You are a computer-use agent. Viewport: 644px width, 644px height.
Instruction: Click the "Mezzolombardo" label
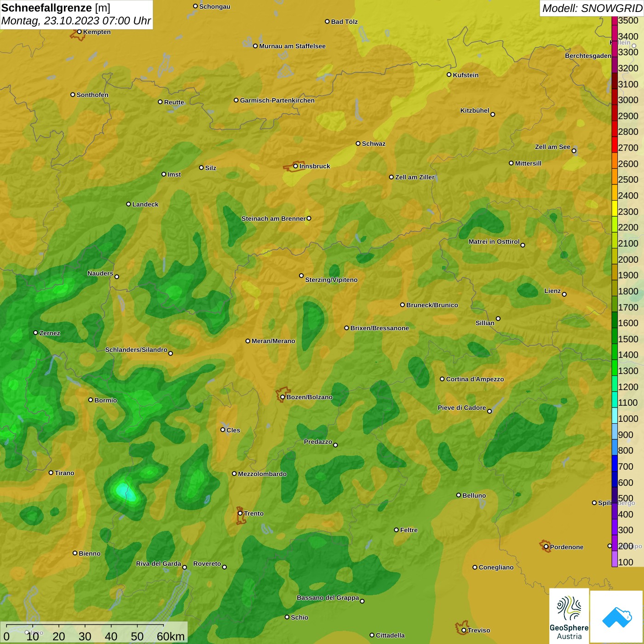click(x=262, y=474)
